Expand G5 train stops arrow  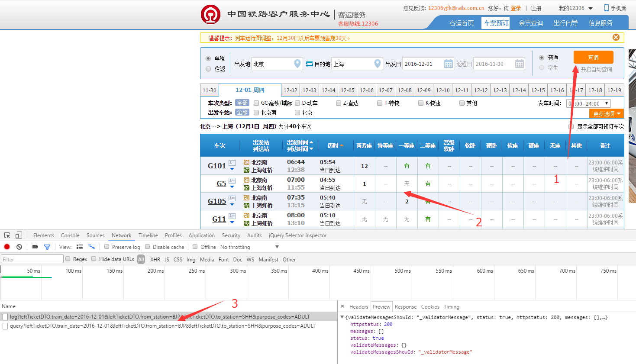pos(232,187)
